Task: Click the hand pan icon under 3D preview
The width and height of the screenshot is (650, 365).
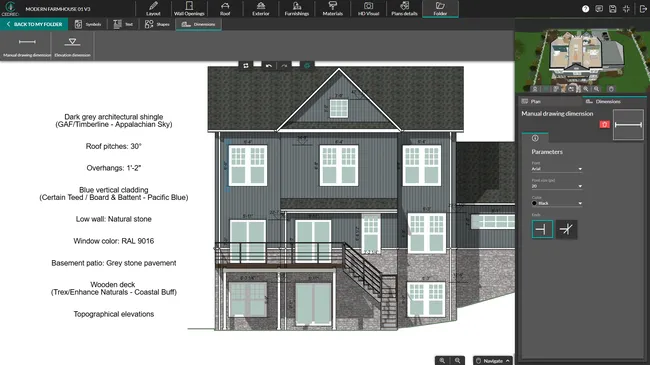Action: click(611, 89)
